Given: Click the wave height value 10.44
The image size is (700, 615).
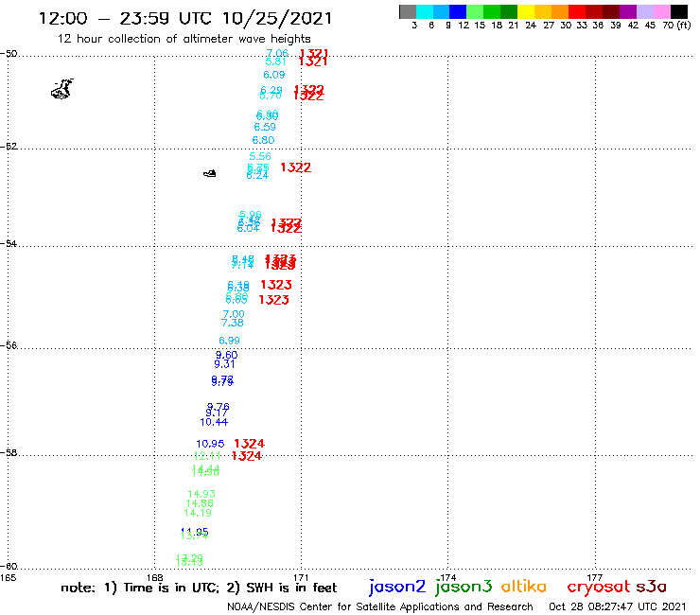Looking at the screenshot, I should (214, 422).
